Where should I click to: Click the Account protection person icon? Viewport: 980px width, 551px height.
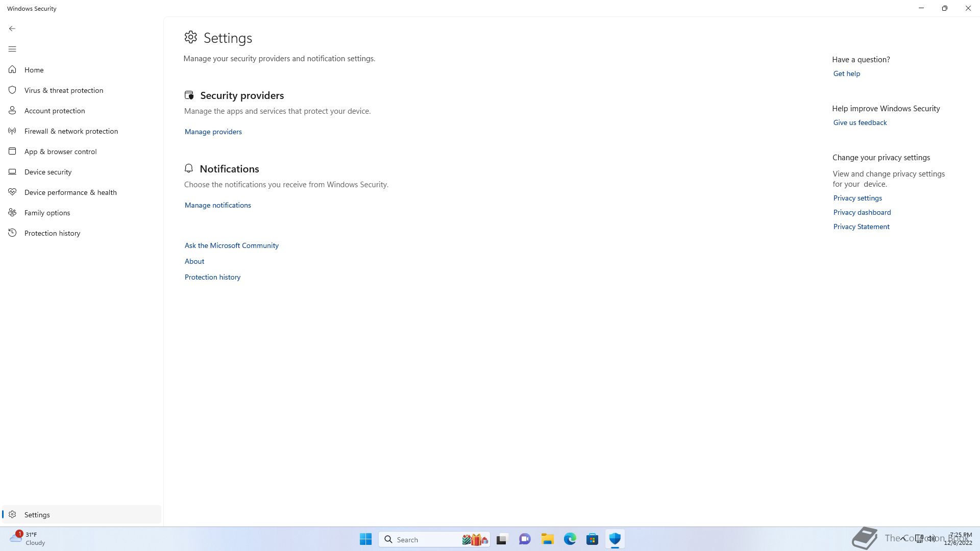coord(12,110)
